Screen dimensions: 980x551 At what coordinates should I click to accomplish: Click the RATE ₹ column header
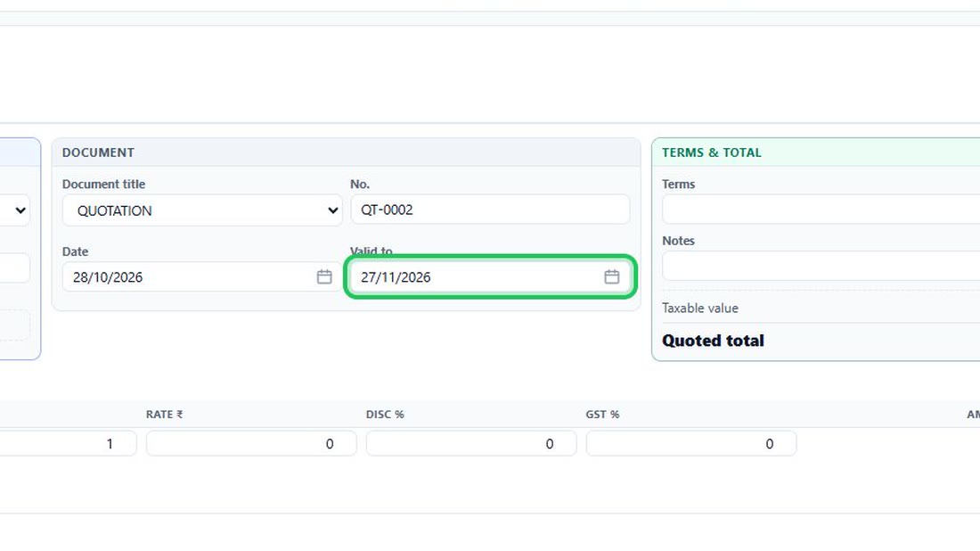coord(165,414)
